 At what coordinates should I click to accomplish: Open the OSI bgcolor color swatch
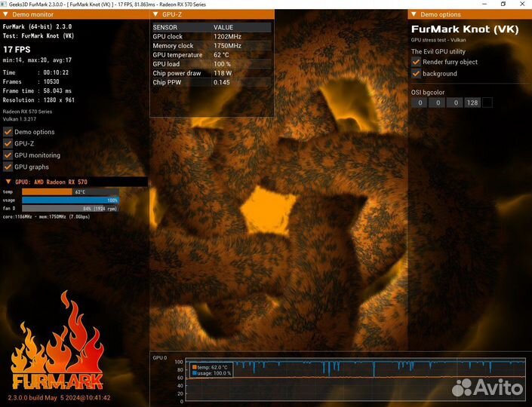[487, 103]
